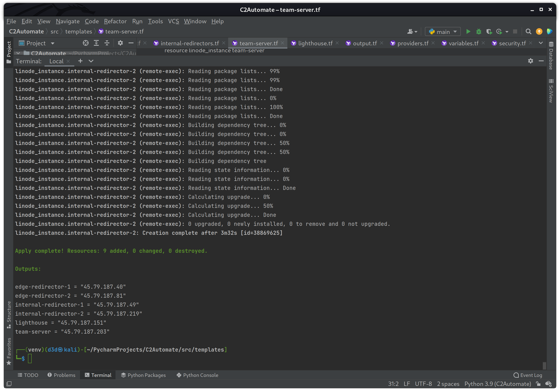This screenshot has width=560, height=392.
Task: Toggle the Favorites tool window
Action: pyautogui.click(x=9, y=349)
